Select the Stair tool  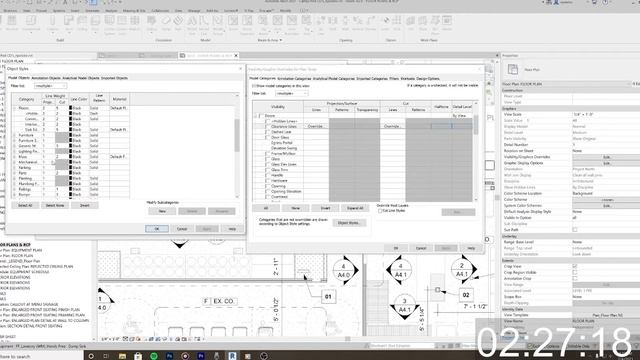pyautogui.click(x=178, y=23)
